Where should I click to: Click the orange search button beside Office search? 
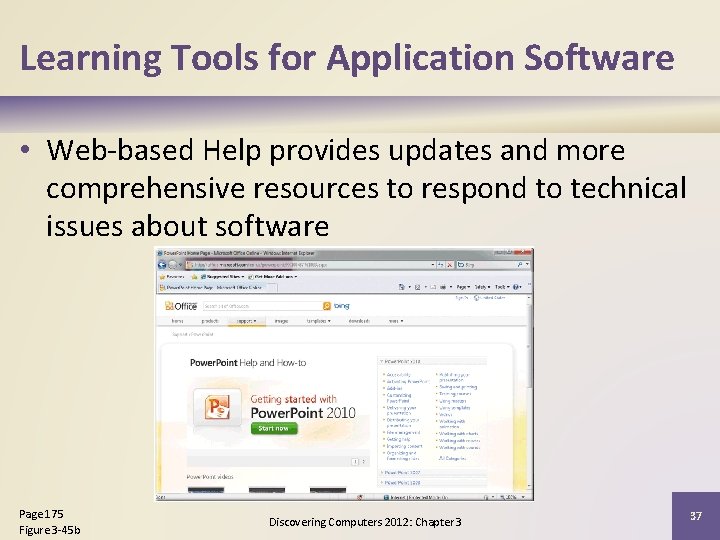(326, 306)
